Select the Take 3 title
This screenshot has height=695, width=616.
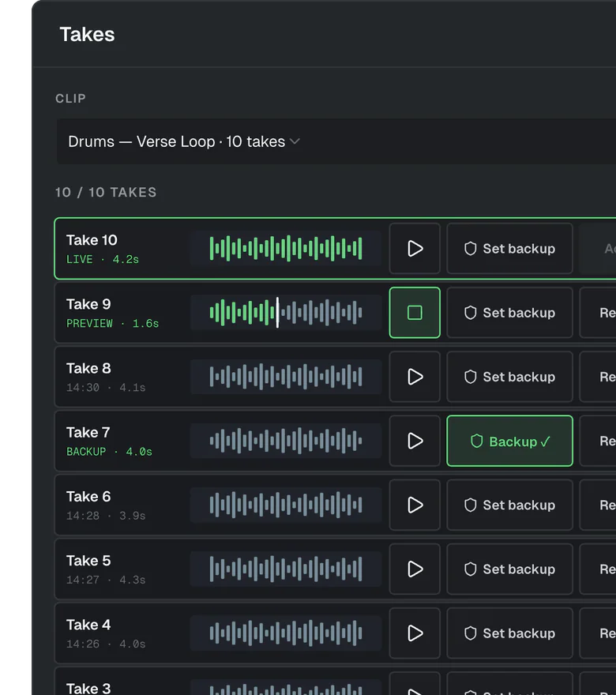click(x=88, y=689)
